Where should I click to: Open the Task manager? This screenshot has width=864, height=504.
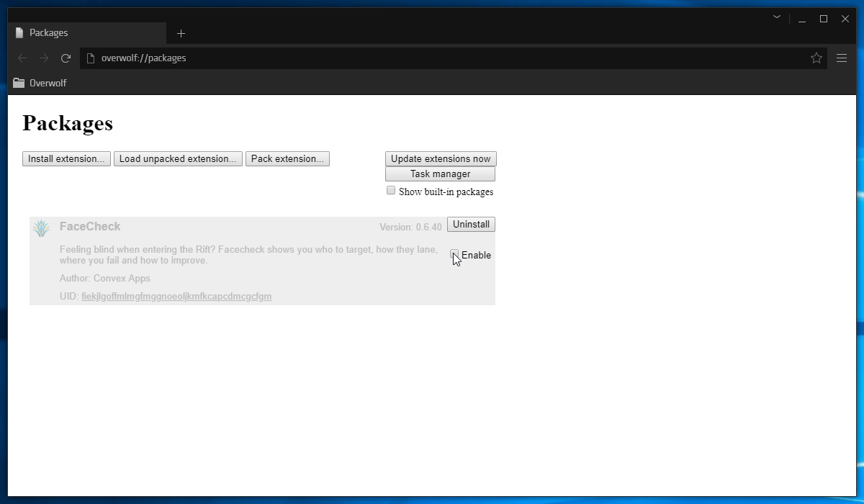tap(441, 174)
